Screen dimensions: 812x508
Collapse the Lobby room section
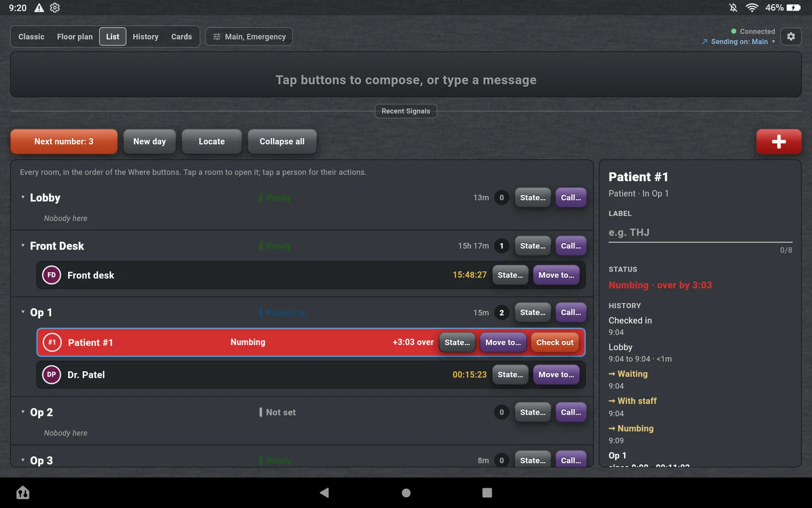[23, 197]
